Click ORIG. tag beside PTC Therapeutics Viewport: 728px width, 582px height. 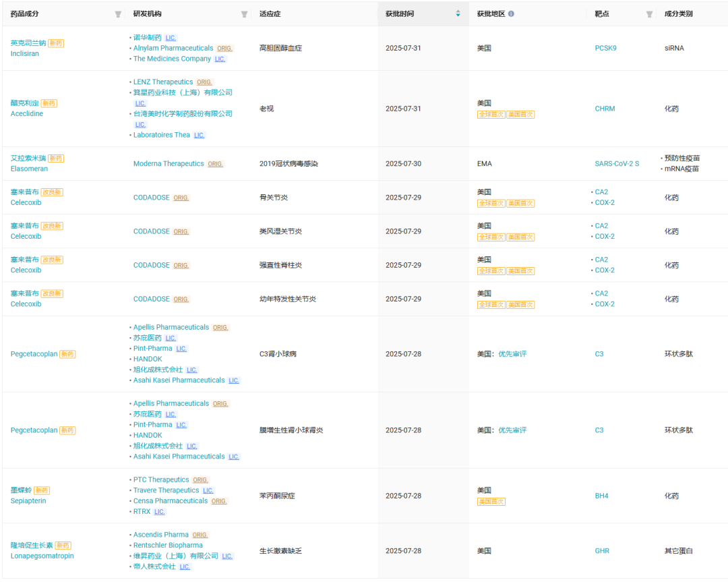[201, 479]
